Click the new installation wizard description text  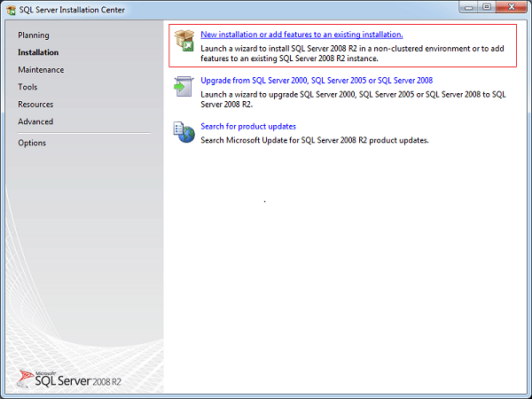(352, 53)
